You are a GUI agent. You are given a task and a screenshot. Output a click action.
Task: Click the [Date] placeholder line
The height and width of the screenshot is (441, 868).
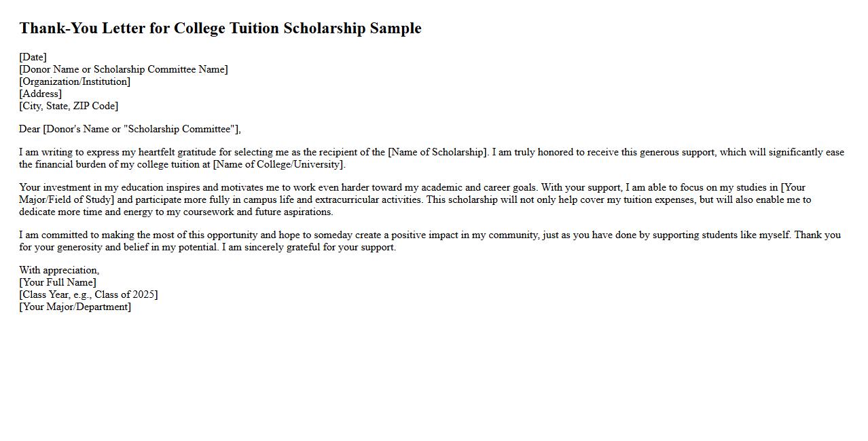click(x=33, y=57)
